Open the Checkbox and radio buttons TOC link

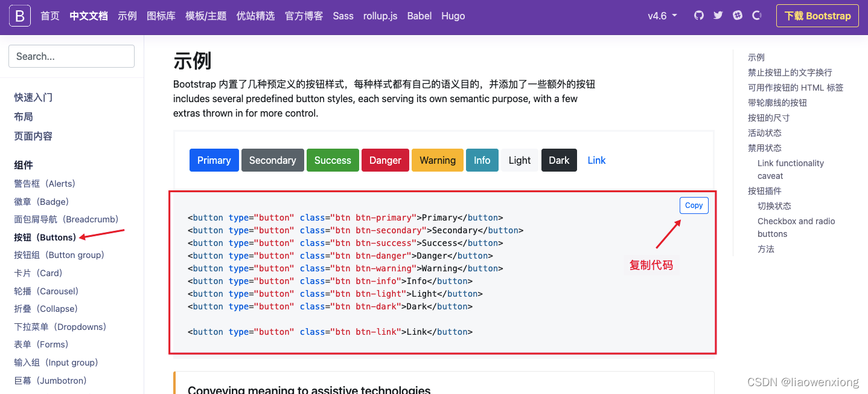click(796, 221)
